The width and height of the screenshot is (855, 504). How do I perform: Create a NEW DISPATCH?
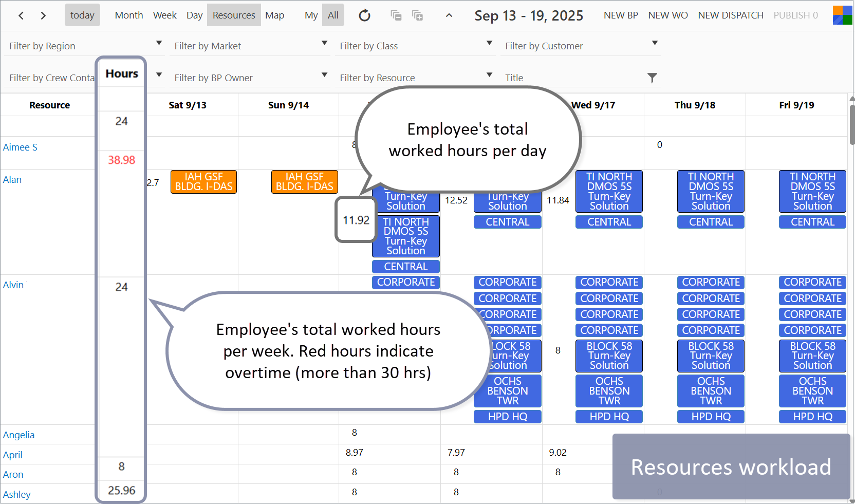click(731, 15)
